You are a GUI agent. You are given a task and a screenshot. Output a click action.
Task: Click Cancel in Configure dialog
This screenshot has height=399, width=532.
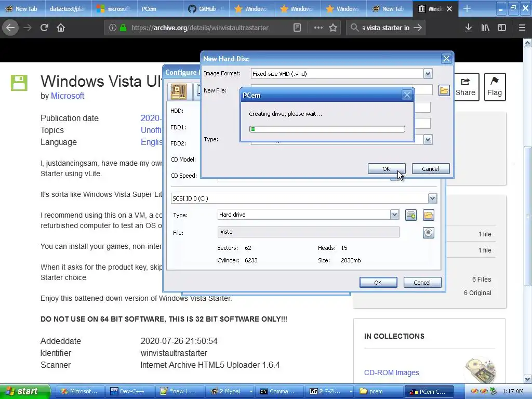point(422,282)
